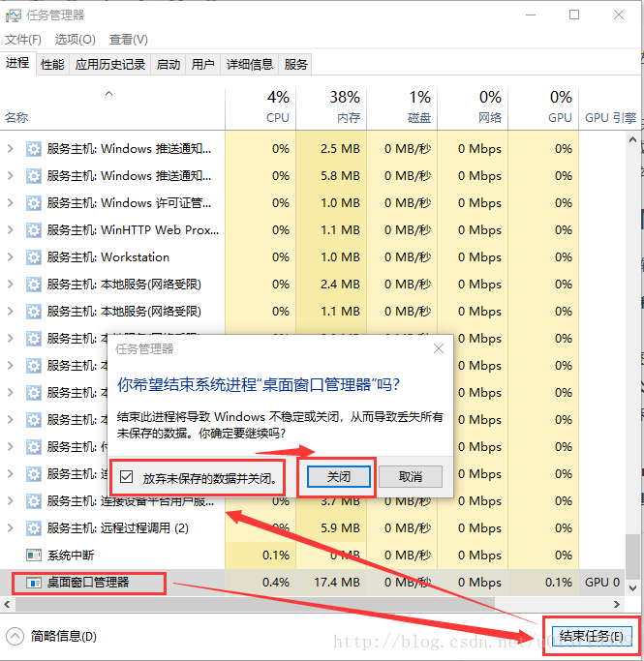Screen dimensions: 644x661
Task: Switch to the 应用历史记录 tab
Action: (110, 65)
